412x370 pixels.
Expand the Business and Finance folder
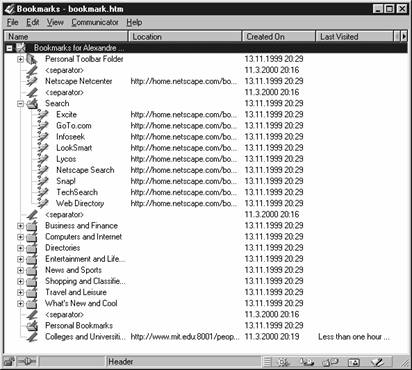tap(20, 226)
